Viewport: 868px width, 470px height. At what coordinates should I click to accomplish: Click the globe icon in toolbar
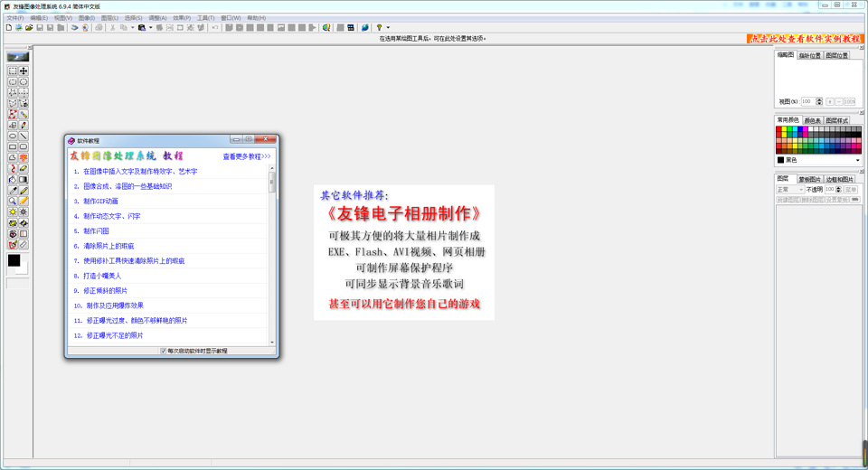tap(364, 27)
